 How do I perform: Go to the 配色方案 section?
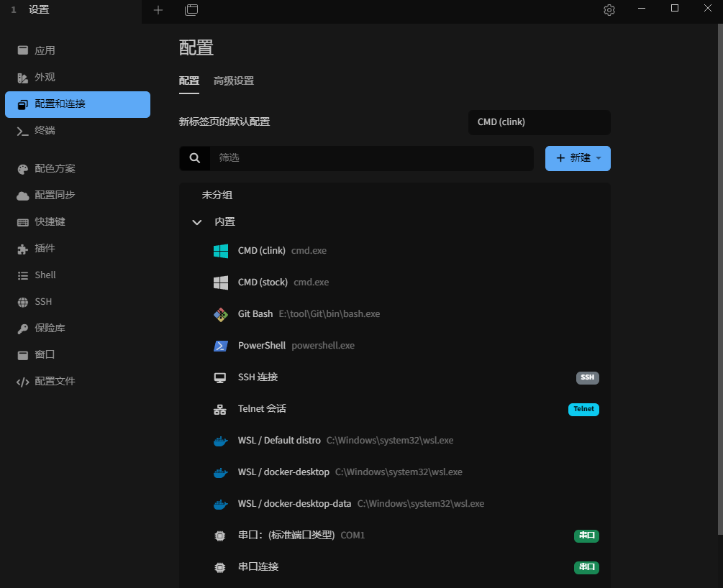(x=55, y=169)
